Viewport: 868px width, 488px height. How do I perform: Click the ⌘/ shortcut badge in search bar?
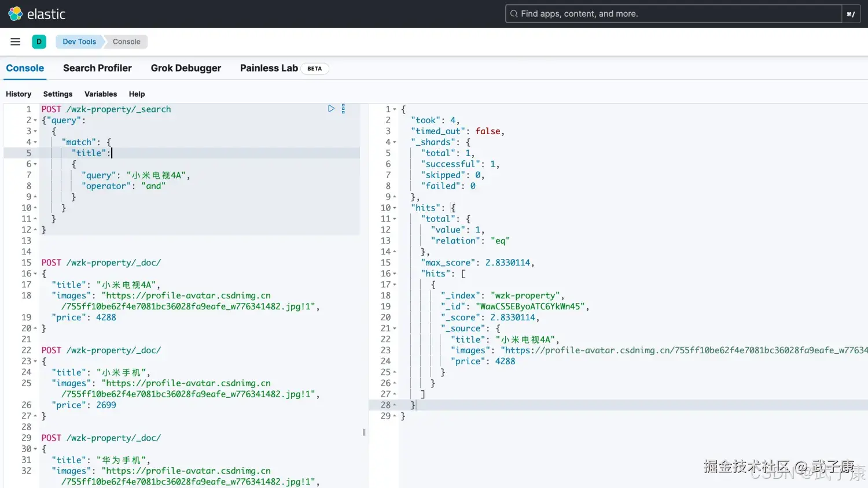click(x=851, y=13)
